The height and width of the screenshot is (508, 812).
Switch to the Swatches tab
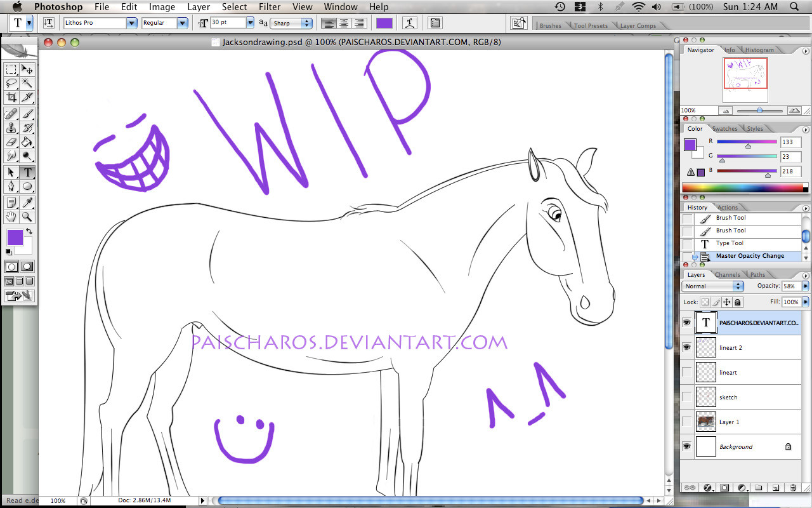pyautogui.click(x=725, y=129)
